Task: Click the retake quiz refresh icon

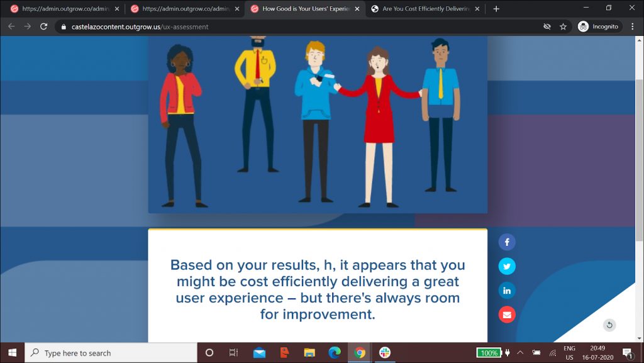Action: [x=609, y=325]
